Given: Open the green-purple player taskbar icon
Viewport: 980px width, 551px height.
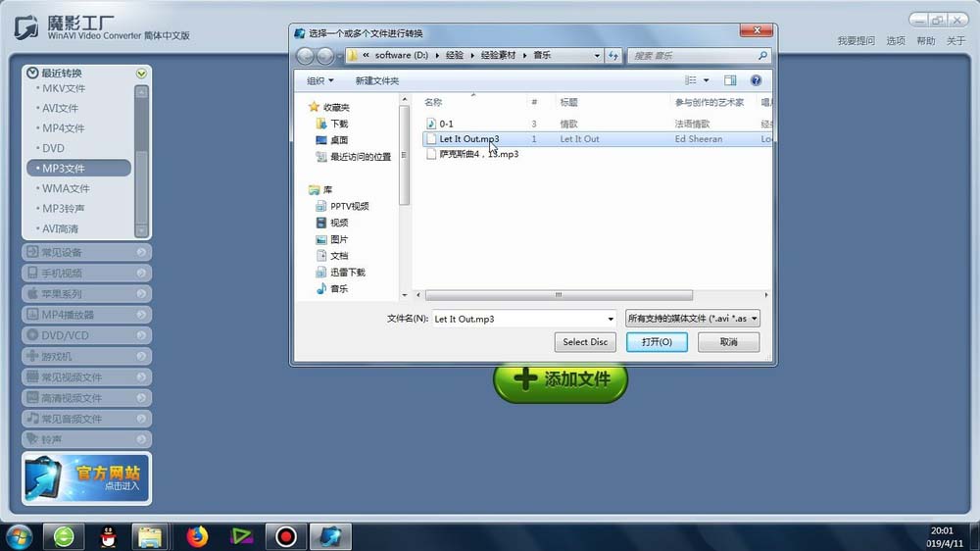Looking at the screenshot, I should tap(241, 536).
